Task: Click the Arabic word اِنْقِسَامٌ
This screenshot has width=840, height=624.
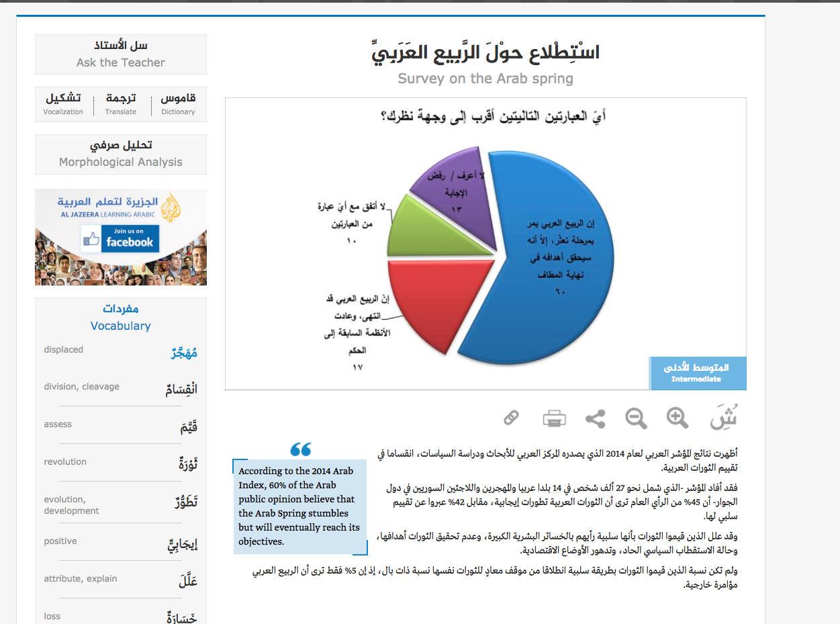Action: [182, 390]
